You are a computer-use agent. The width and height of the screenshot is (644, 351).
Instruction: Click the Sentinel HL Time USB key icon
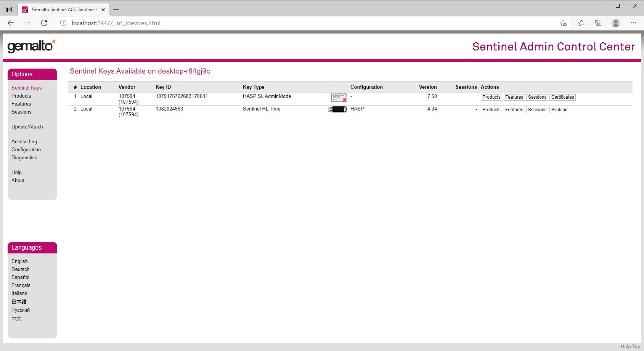click(x=337, y=109)
